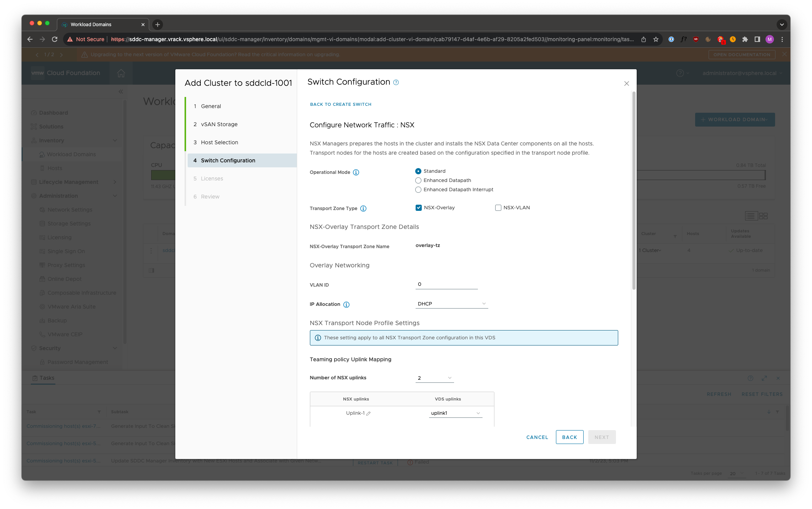The image size is (812, 509).
Task: Click Reset Filters in Tasks panel
Action: pyautogui.click(x=762, y=394)
